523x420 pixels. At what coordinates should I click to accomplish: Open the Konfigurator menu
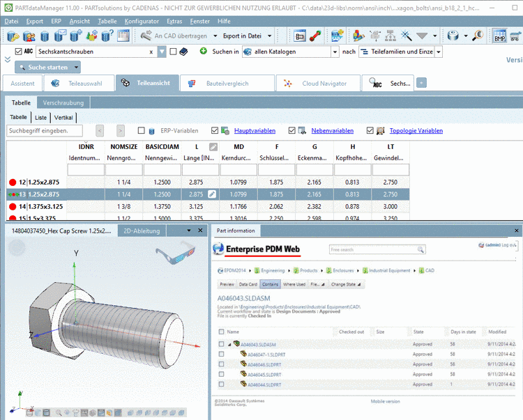tap(142, 21)
